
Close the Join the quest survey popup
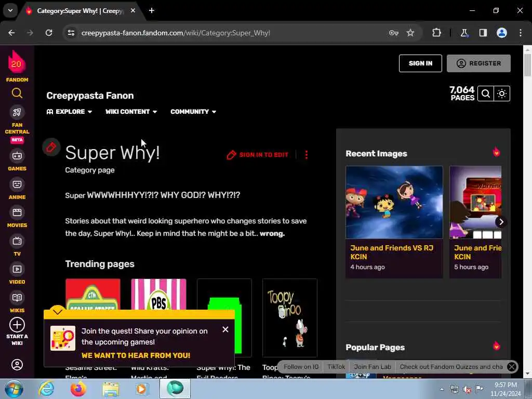click(225, 329)
